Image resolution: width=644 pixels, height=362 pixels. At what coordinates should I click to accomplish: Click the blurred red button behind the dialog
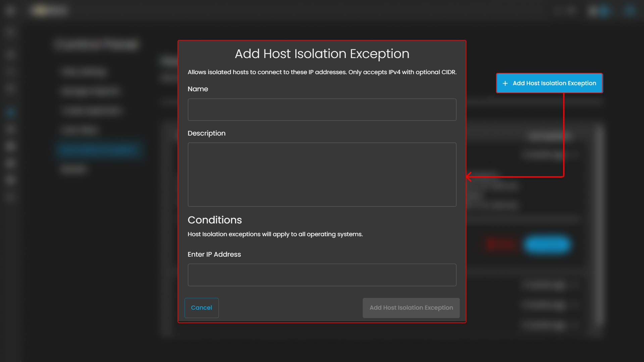point(500,245)
